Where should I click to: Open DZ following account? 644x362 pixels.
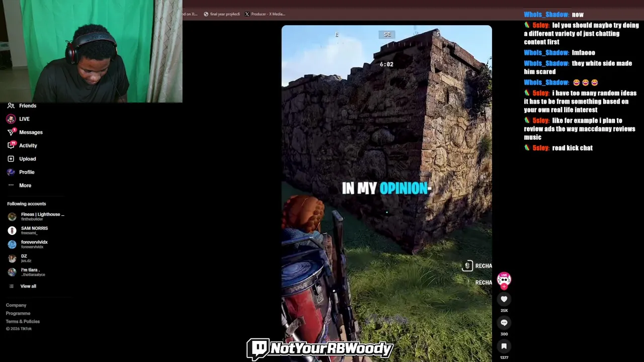tap(20, 258)
